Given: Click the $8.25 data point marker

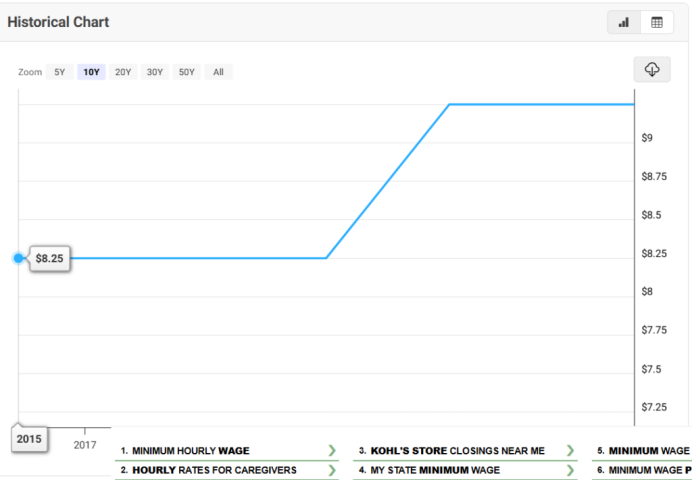Looking at the screenshot, I should 18,258.
